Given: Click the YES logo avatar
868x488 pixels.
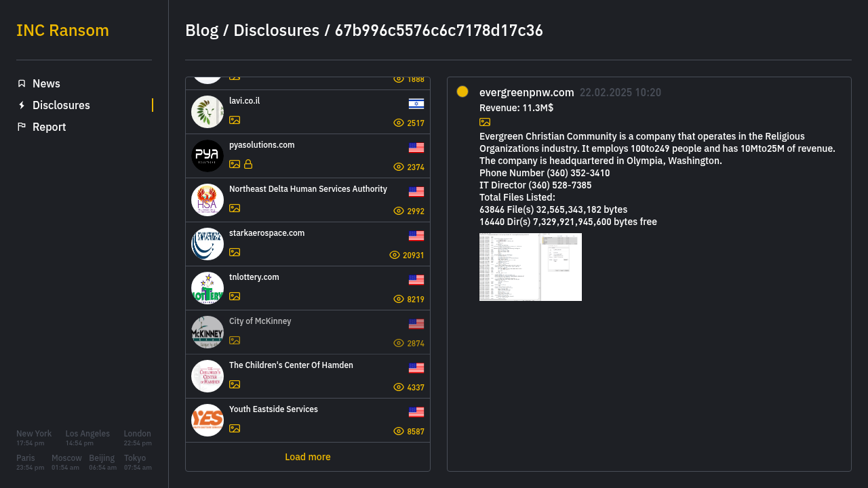Looking at the screenshot, I should pyautogui.click(x=208, y=420).
